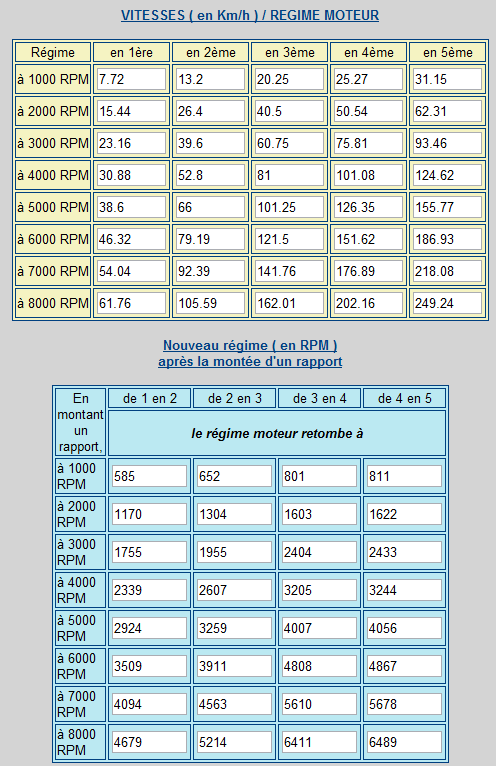This screenshot has height=768, width=496.
Task: Click the 3 to 4 shift field showing 2404
Action: [319, 552]
